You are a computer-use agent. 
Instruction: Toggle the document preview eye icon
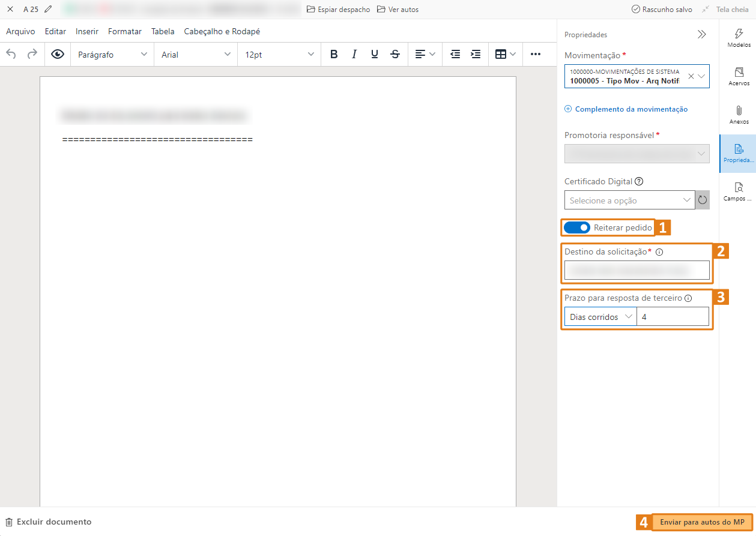tap(58, 54)
